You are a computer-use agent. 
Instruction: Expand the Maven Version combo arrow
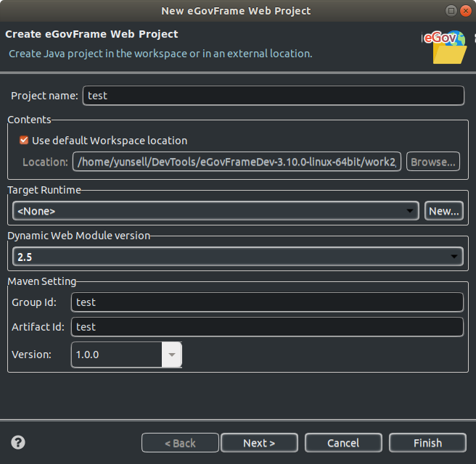(172, 355)
